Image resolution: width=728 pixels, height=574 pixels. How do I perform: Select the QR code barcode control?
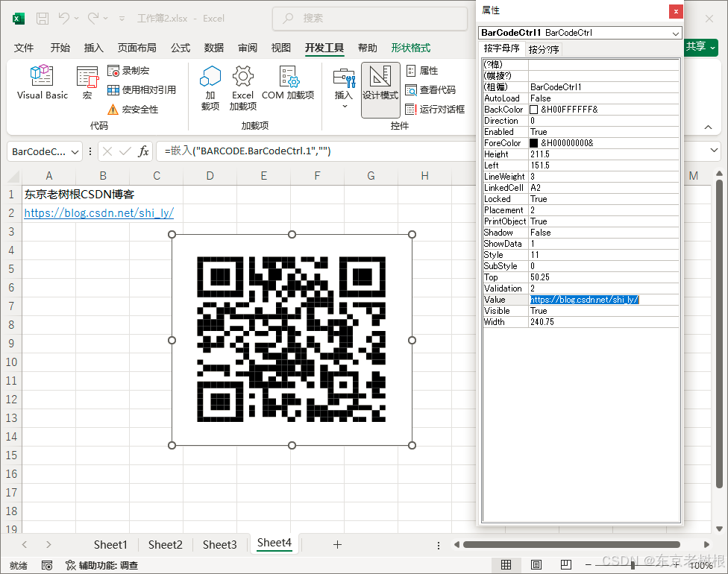[x=292, y=340]
